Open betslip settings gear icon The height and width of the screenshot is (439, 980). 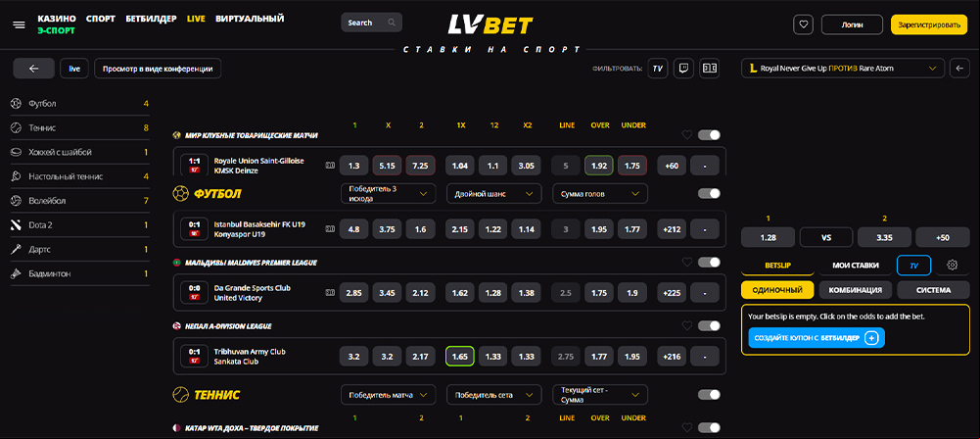tap(952, 266)
